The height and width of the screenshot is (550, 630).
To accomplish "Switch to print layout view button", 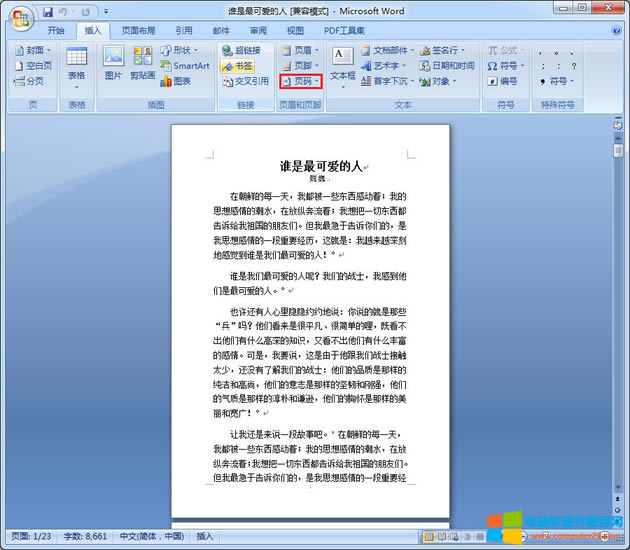I will 430,537.
